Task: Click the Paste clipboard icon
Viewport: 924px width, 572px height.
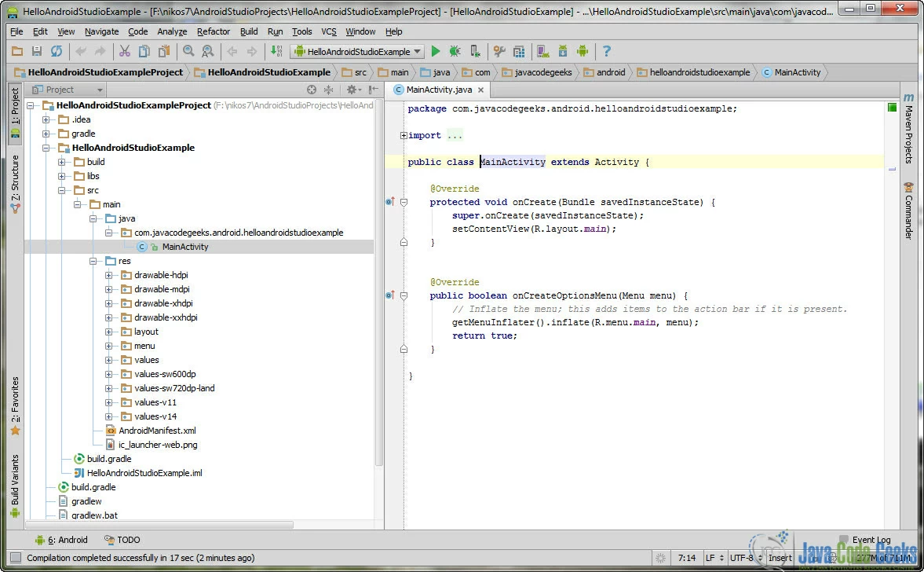Action: click(164, 51)
